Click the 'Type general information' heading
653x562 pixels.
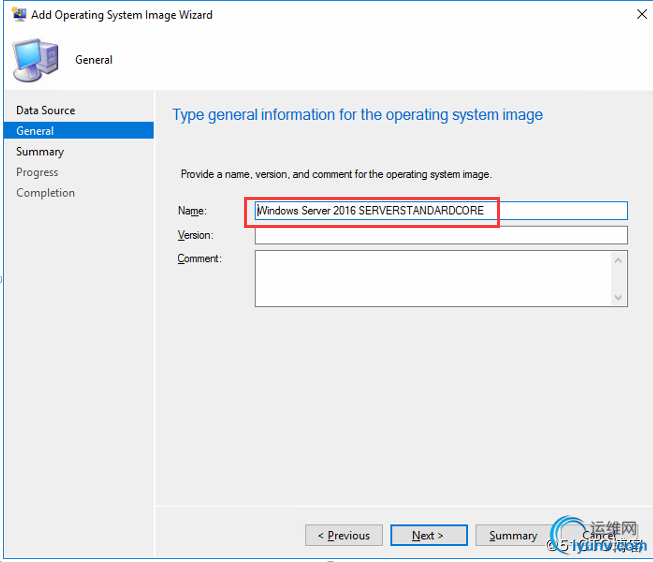[357, 115]
